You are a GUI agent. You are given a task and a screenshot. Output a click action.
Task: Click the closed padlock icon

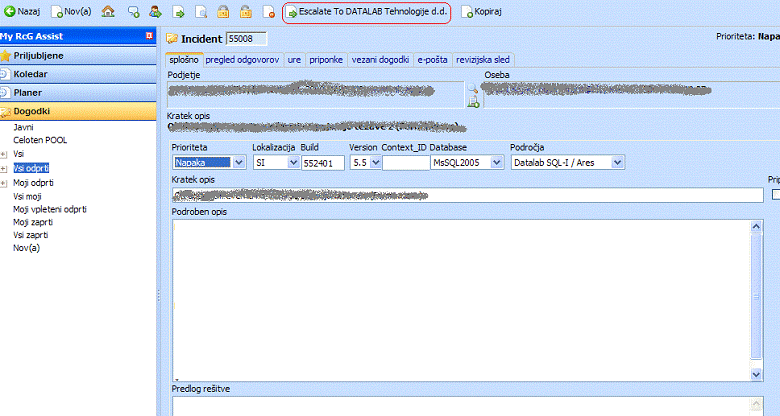point(223,12)
